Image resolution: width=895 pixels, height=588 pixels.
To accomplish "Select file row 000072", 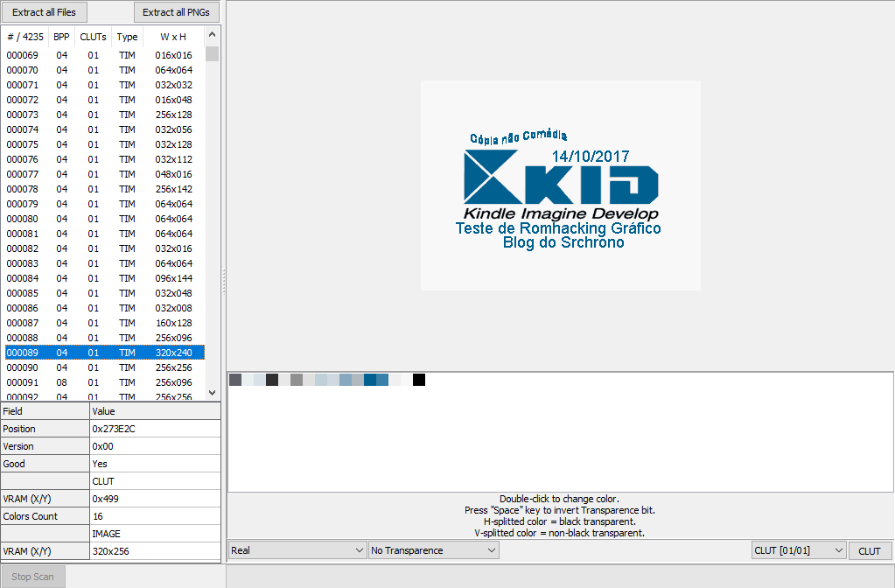I will point(104,100).
